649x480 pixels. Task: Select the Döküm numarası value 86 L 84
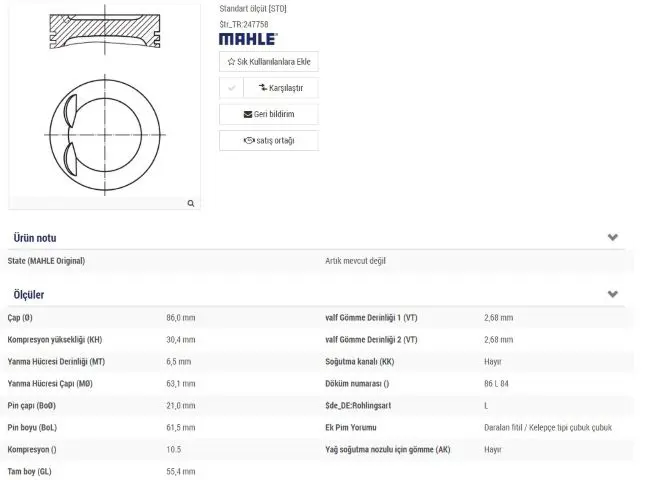pyautogui.click(x=496, y=384)
